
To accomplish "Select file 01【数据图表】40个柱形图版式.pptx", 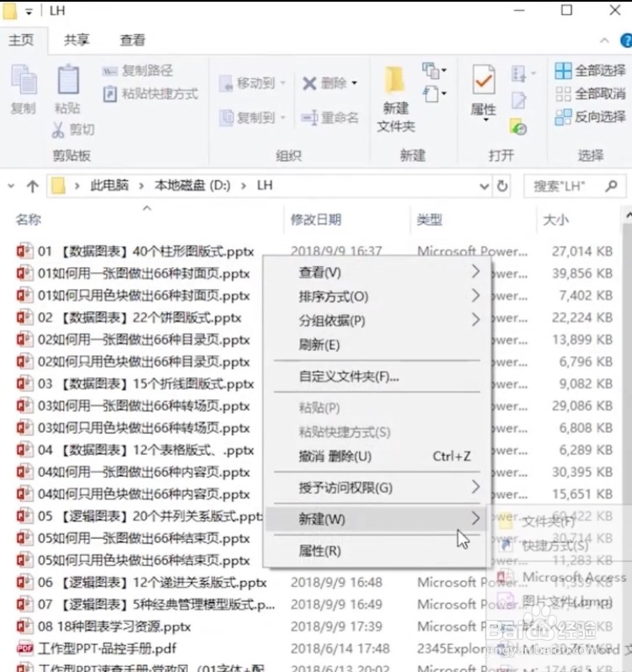I will click(x=147, y=251).
